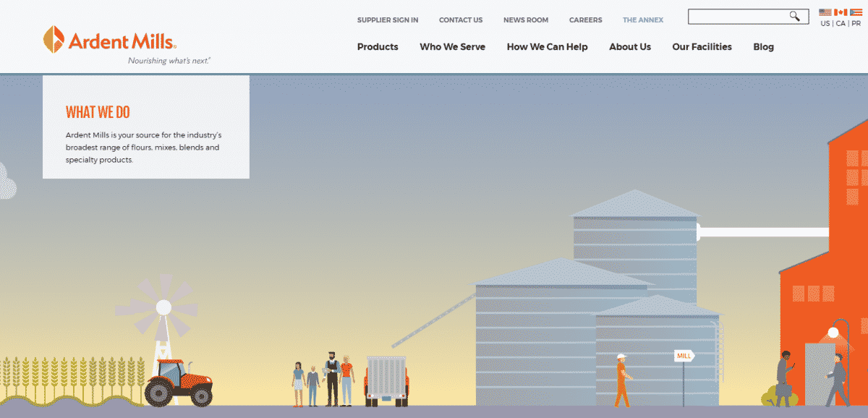Expand the How We Can Help menu
868x418 pixels.
(x=547, y=47)
